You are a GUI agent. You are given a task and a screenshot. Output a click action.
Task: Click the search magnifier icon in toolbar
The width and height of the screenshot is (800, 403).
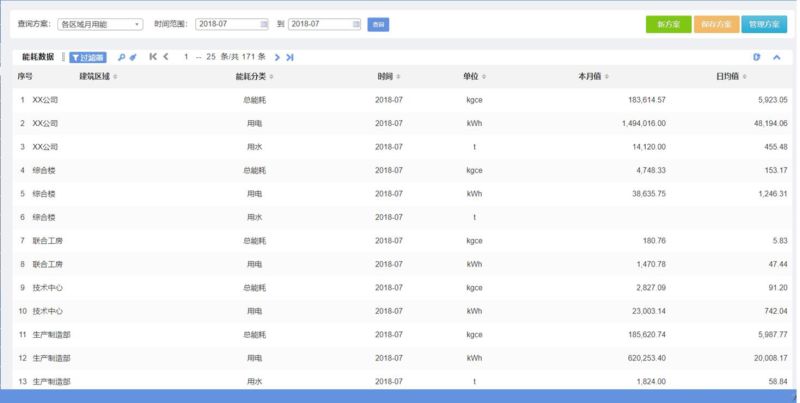pos(121,57)
